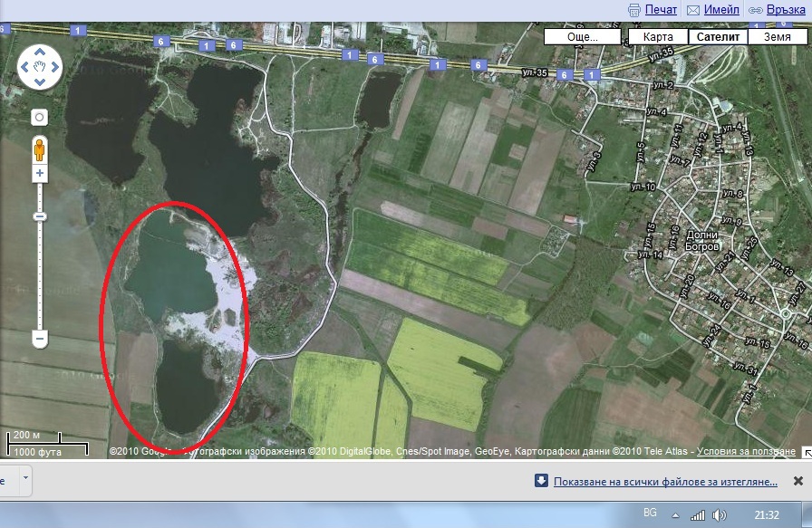Click the zoom slider handle
Image resolution: width=812 pixels, height=528 pixels.
[x=40, y=216]
